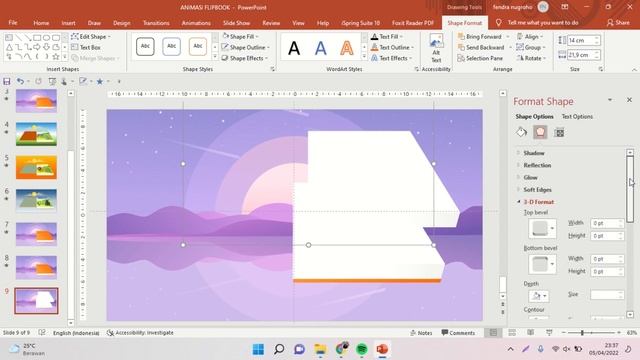Choose the second Abc shape style preset

click(x=171, y=47)
